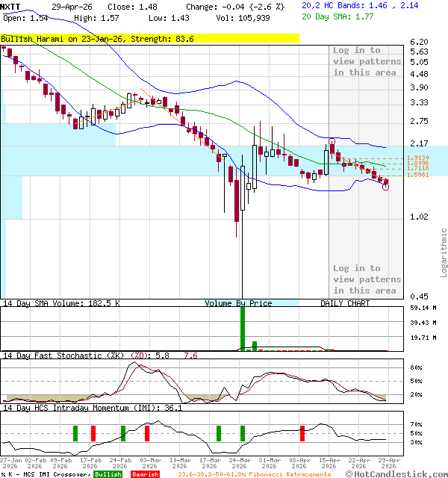The width and height of the screenshot is (448, 478).
Task: Click the Volume By Price label
Action: click(238, 303)
